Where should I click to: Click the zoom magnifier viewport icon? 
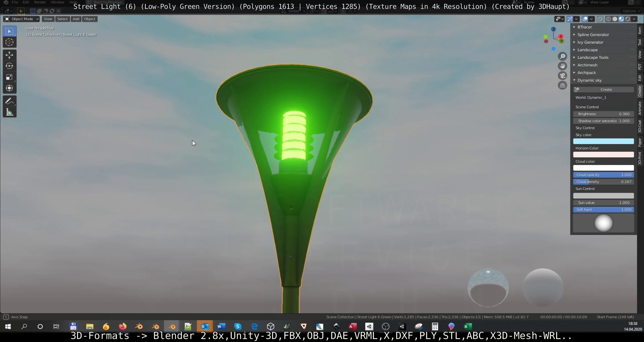click(562, 56)
